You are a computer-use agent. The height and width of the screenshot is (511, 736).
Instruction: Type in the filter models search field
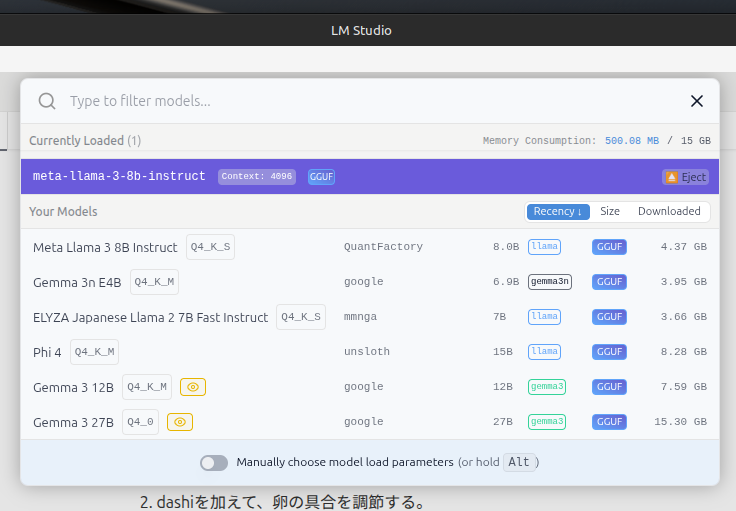(370, 101)
